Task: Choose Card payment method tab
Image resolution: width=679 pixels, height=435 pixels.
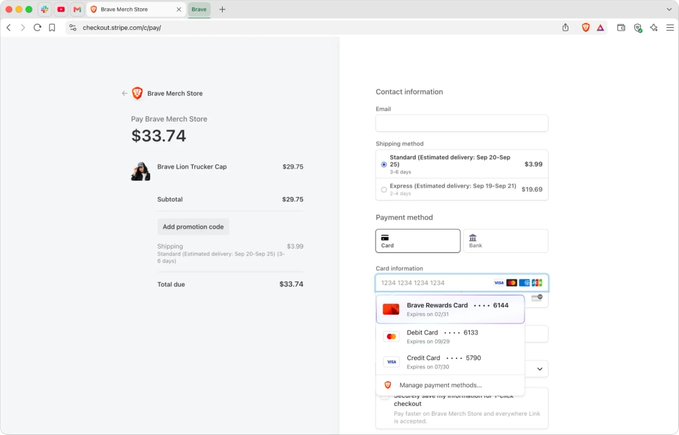Action: [418, 241]
